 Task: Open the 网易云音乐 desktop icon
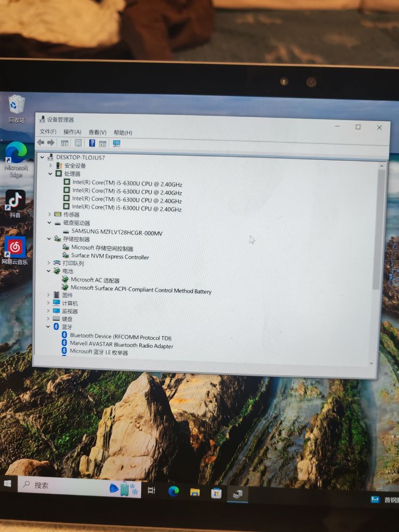point(16,250)
